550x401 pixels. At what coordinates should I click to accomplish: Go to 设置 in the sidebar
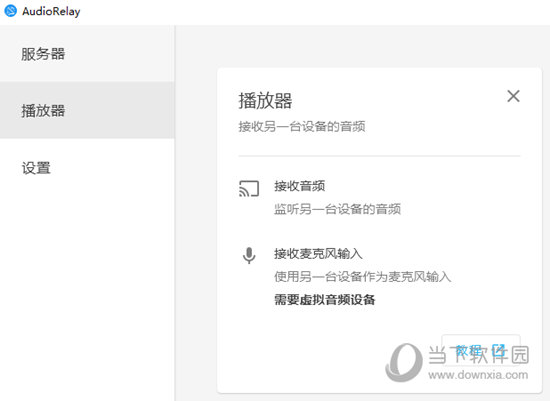[x=87, y=167]
